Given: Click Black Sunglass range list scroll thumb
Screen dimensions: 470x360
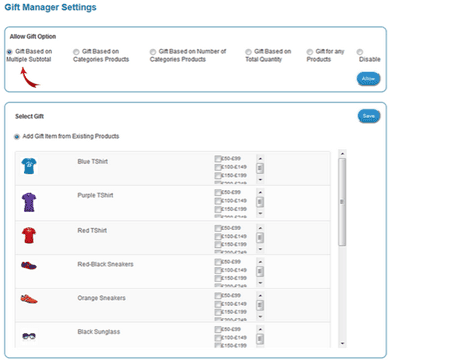Looking at the screenshot, I should (x=260, y=339).
